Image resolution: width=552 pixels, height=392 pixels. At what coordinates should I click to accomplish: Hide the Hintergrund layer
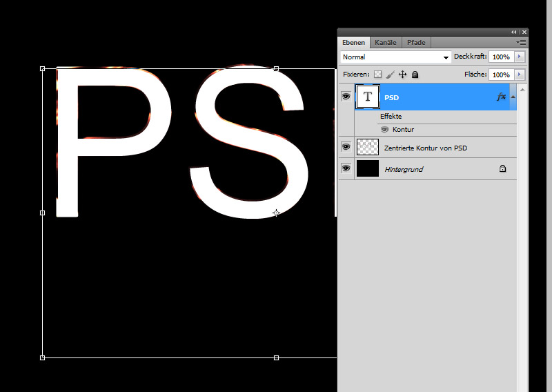click(346, 168)
